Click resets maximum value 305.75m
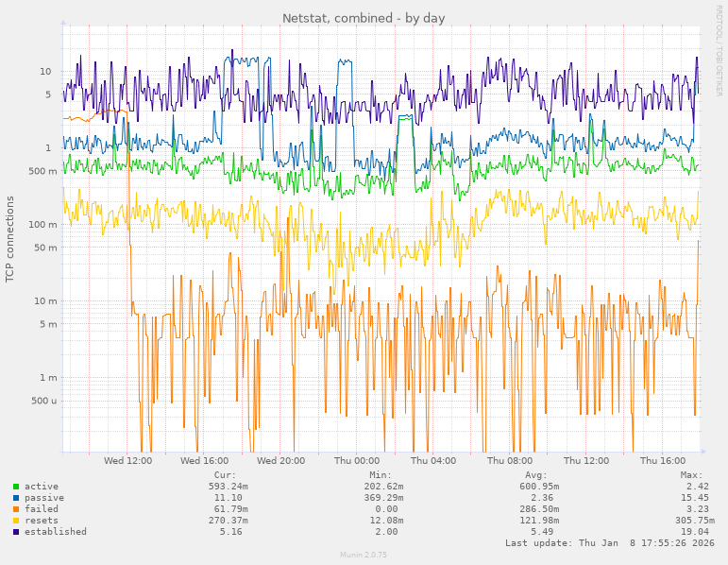The width and height of the screenshot is (728, 565). pyautogui.click(x=695, y=521)
